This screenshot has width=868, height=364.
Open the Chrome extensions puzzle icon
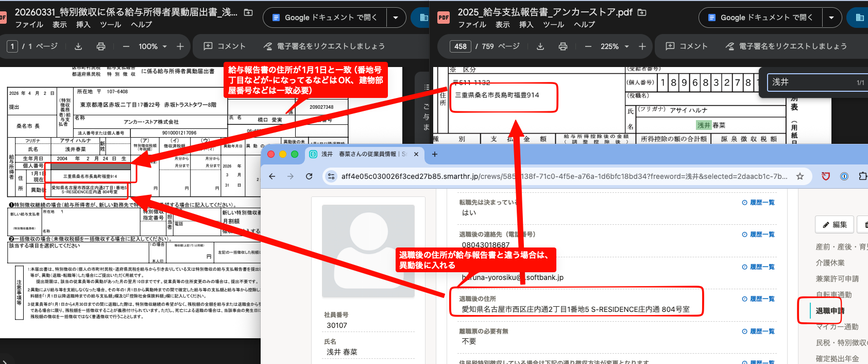pyautogui.click(x=863, y=176)
